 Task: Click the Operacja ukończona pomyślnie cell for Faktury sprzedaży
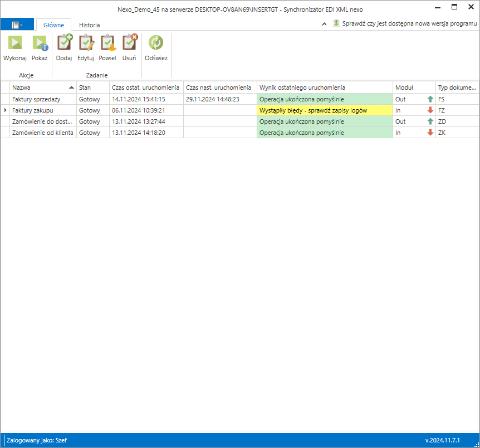click(325, 99)
